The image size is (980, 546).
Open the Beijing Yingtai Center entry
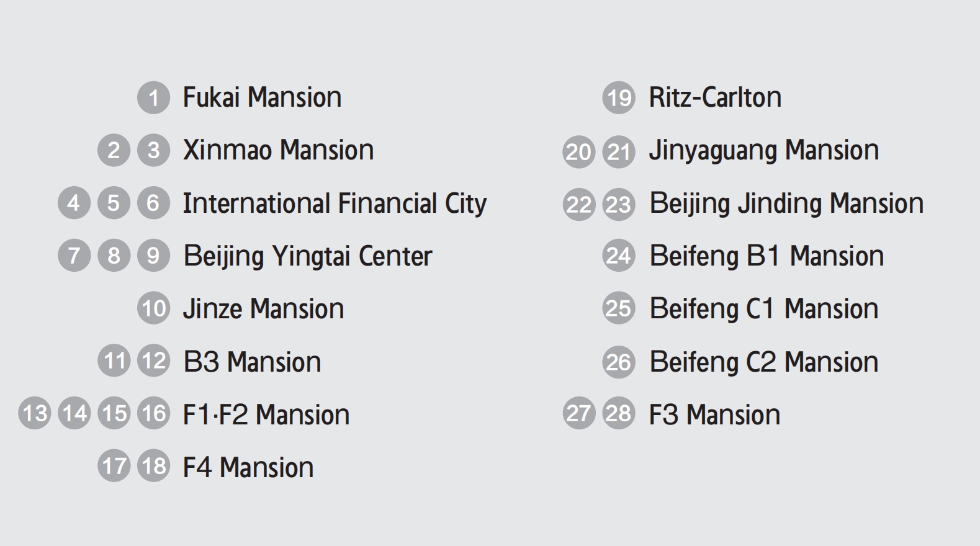tap(308, 256)
